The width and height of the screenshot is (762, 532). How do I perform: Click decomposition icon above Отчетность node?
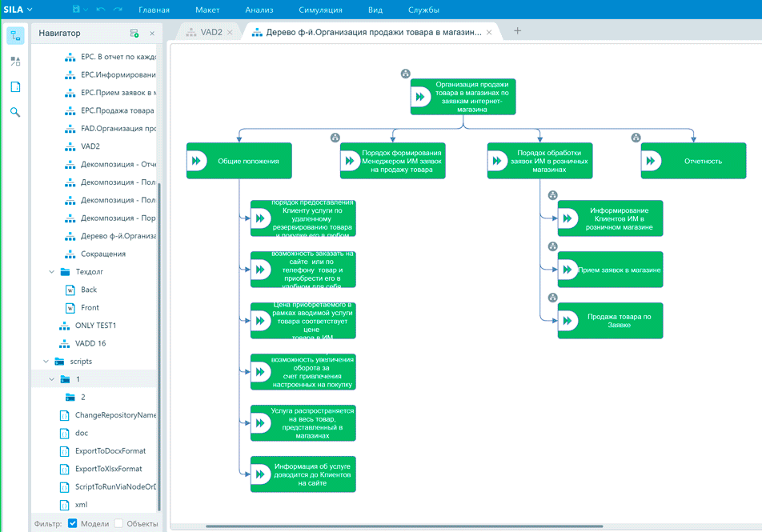(636, 138)
